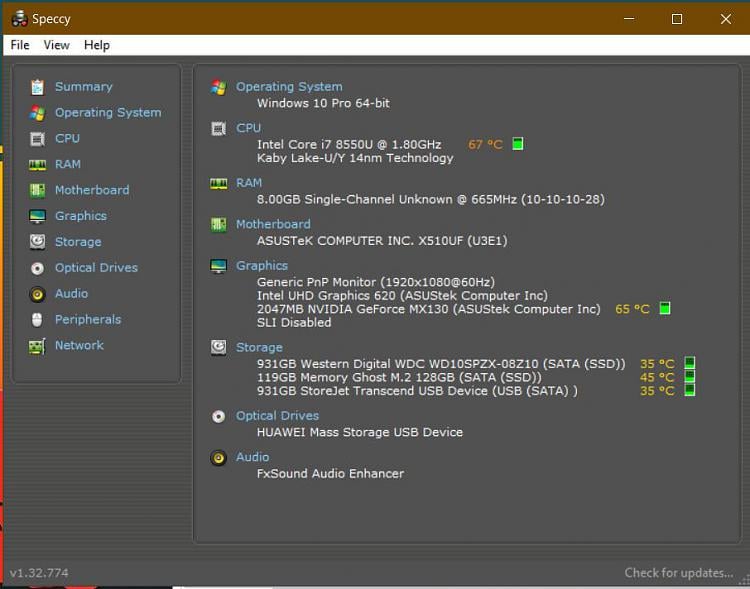The image size is (750, 589).
Task: Click the Summary clipboard icon in sidebar
Action: coord(37,87)
